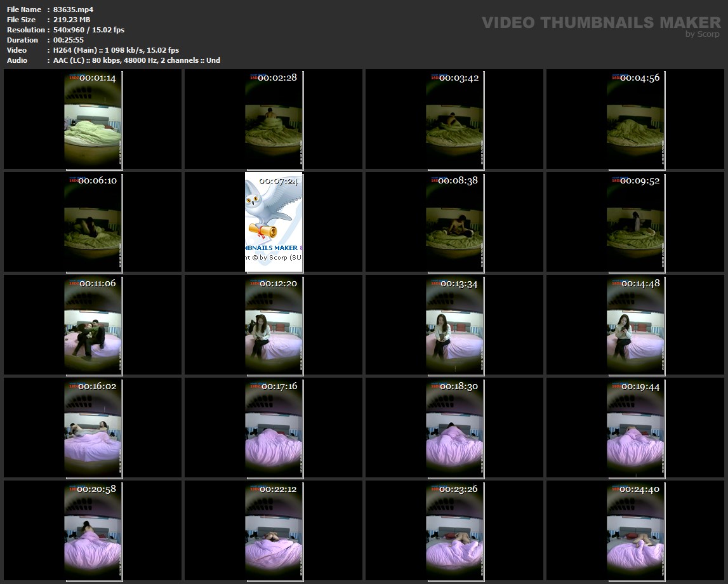Image resolution: width=728 pixels, height=584 pixels.
Task: Choose the last thumbnail at 00:24:40
Action: (636, 531)
